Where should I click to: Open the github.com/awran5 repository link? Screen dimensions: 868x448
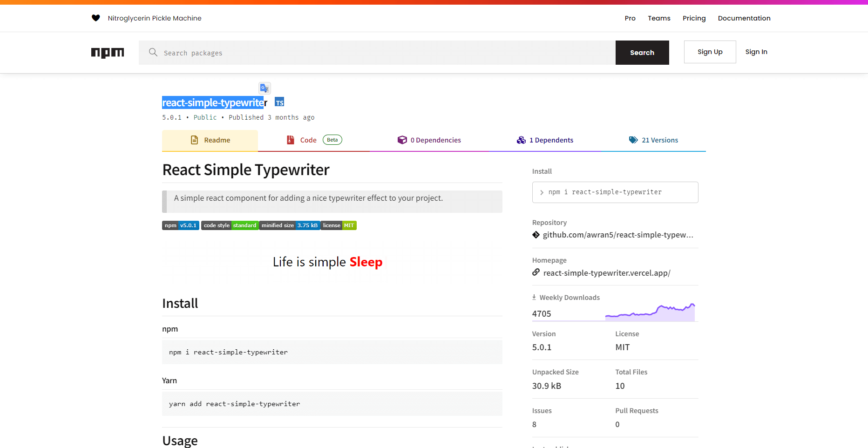(618, 235)
